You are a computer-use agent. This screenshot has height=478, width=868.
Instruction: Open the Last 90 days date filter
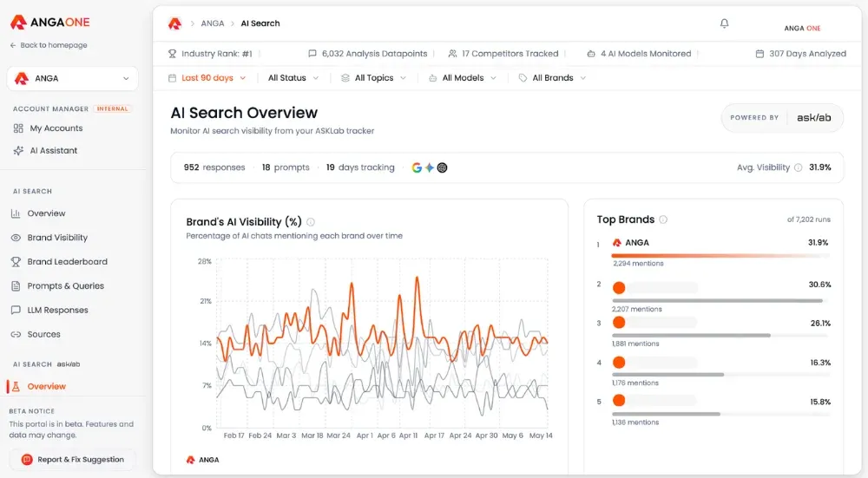[x=207, y=78]
